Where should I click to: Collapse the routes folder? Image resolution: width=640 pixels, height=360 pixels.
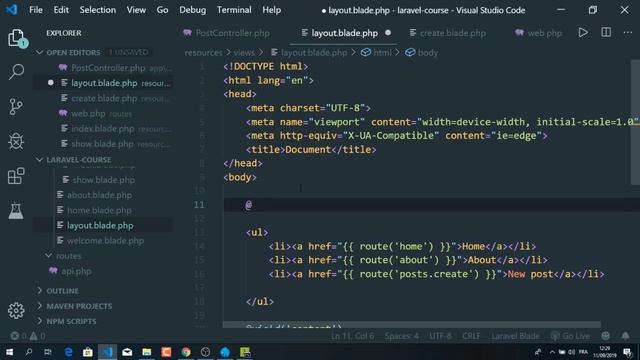pyautogui.click(x=49, y=256)
